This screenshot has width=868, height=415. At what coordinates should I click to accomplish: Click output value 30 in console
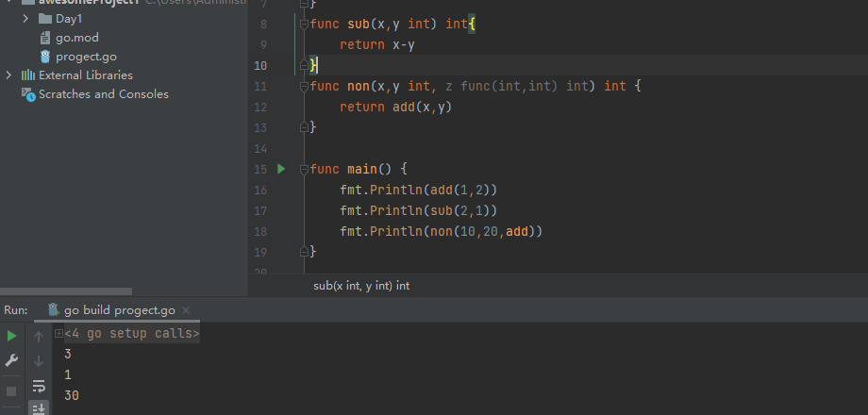[x=72, y=395]
